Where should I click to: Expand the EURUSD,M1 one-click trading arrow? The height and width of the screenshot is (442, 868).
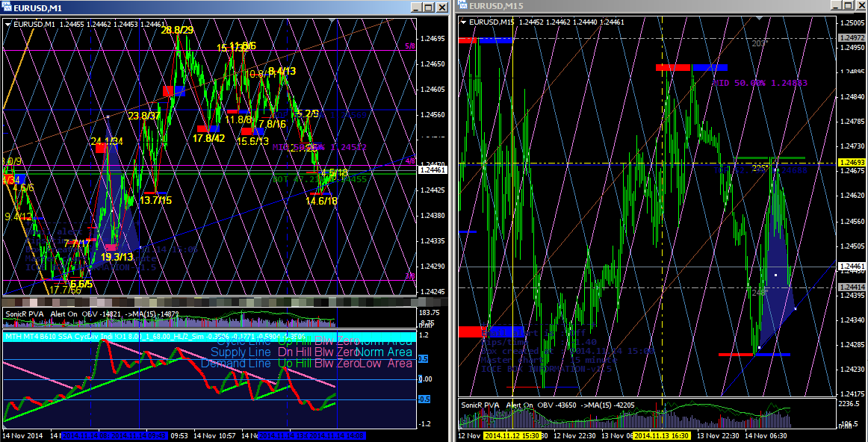tap(7, 25)
